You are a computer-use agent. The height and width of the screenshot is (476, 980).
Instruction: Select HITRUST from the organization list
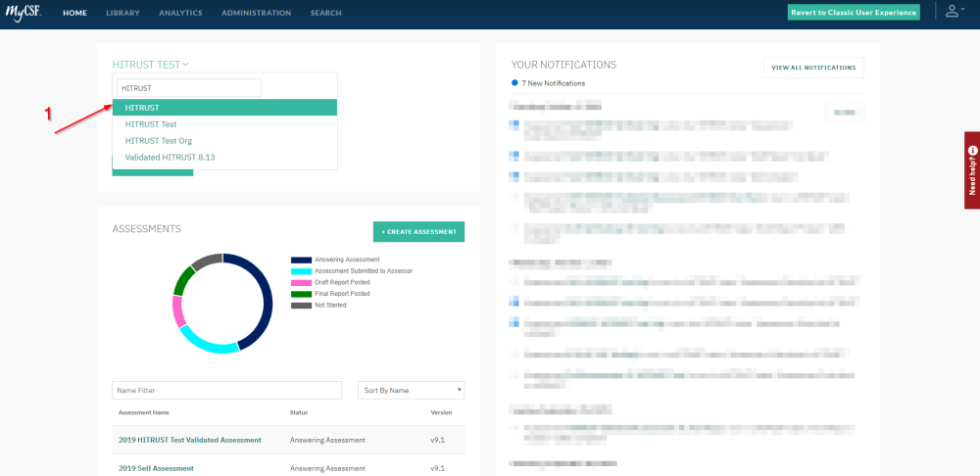(x=225, y=108)
